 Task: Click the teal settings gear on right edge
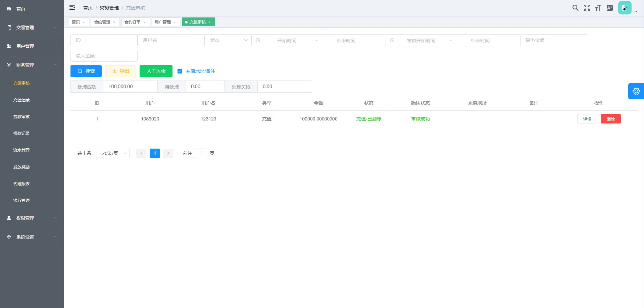636,91
